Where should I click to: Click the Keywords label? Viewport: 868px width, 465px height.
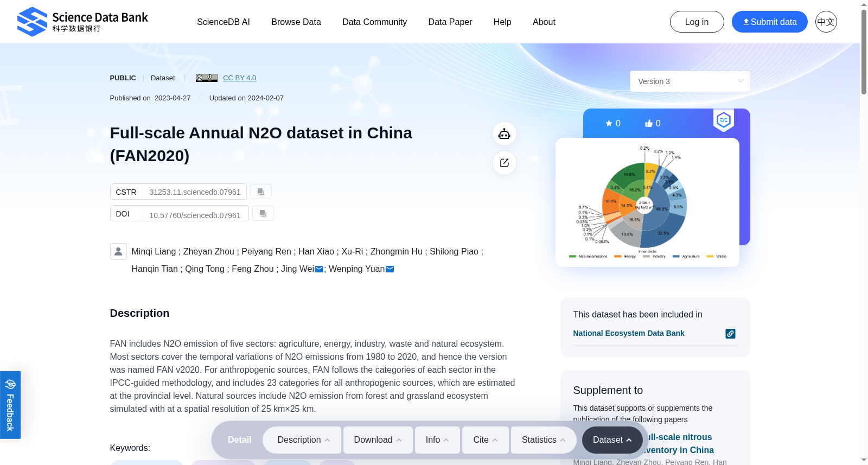130,448
